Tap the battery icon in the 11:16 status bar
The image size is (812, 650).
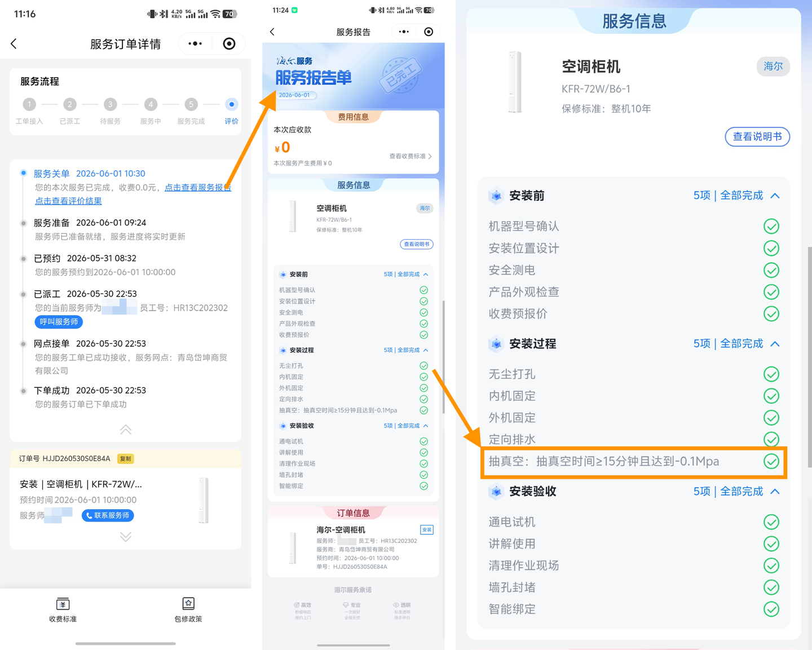tap(230, 14)
